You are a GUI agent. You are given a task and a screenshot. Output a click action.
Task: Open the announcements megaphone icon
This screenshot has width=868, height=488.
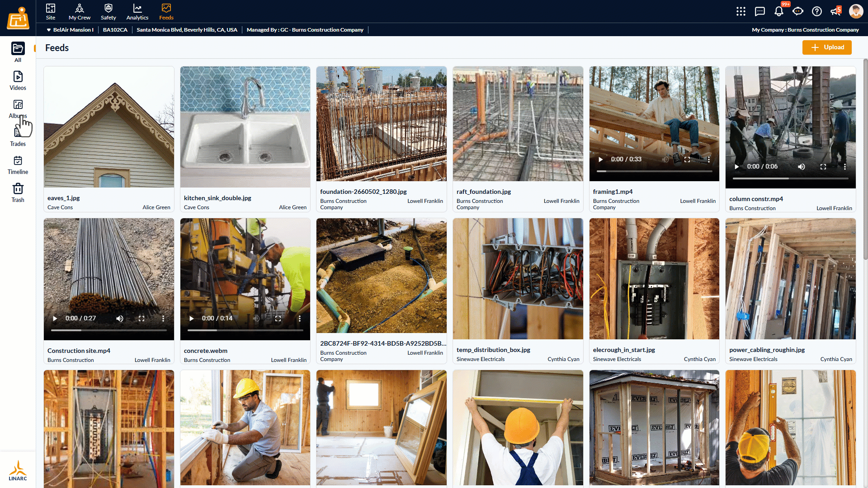click(x=835, y=11)
